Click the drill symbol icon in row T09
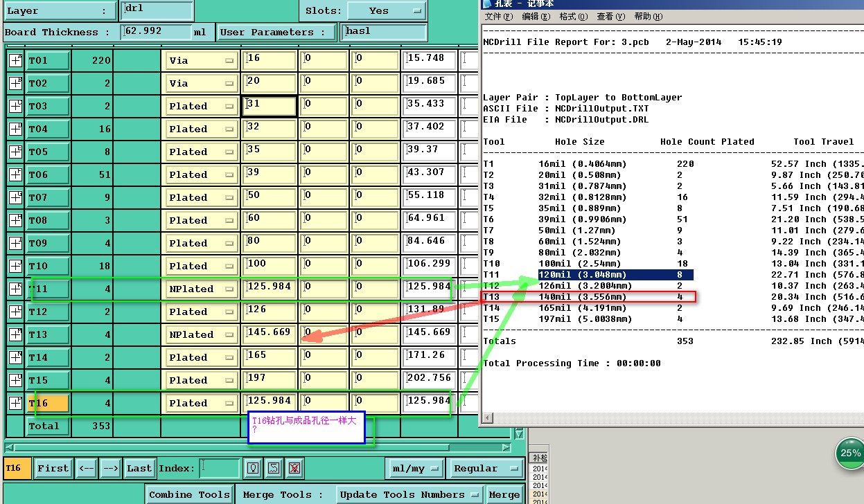The width and height of the screenshot is (864, 504). 15,244
